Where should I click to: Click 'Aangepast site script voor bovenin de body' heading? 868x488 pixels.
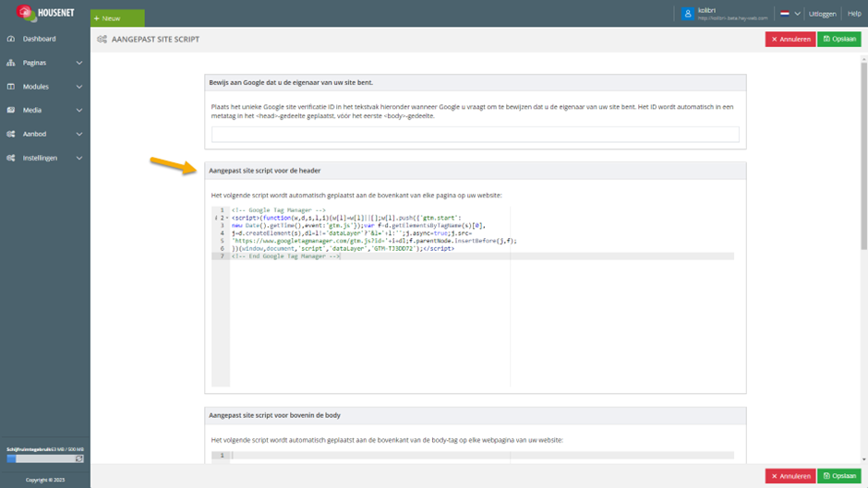click(274, 415)
